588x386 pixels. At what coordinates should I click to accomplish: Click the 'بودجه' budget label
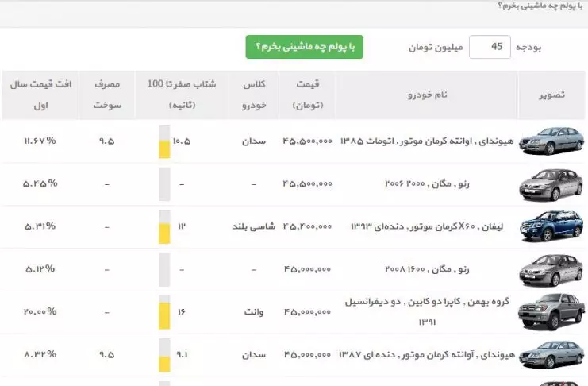pyautogui.click(x=528, y=48)
